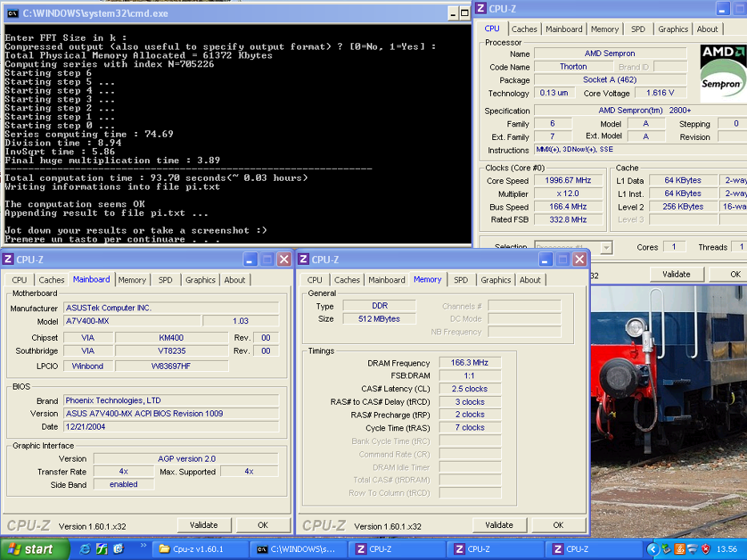Go to About tab in Memory timings window

click(530, 280)
